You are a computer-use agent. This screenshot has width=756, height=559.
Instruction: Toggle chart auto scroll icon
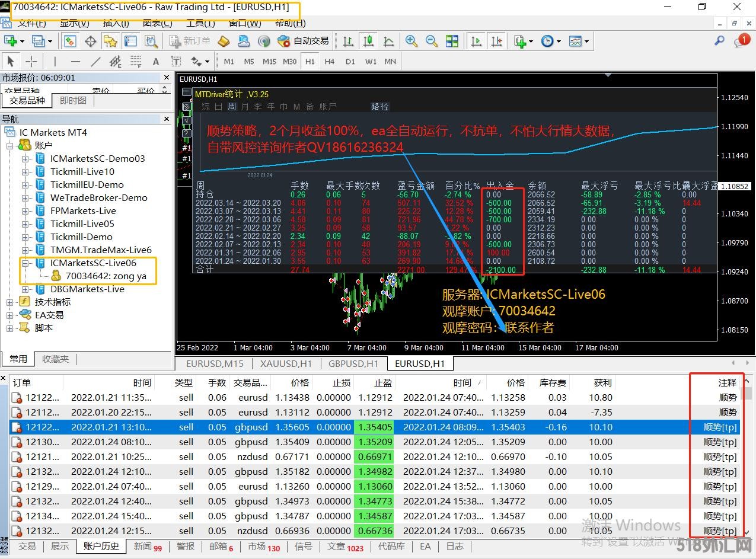point(476,41)
